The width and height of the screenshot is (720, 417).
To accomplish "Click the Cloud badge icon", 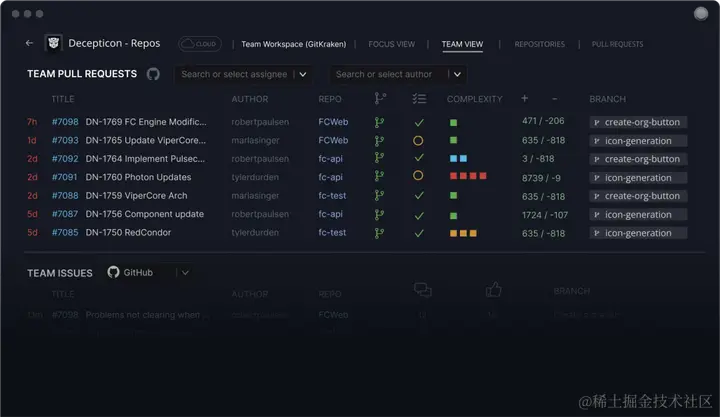I will (x=200, y=44).
